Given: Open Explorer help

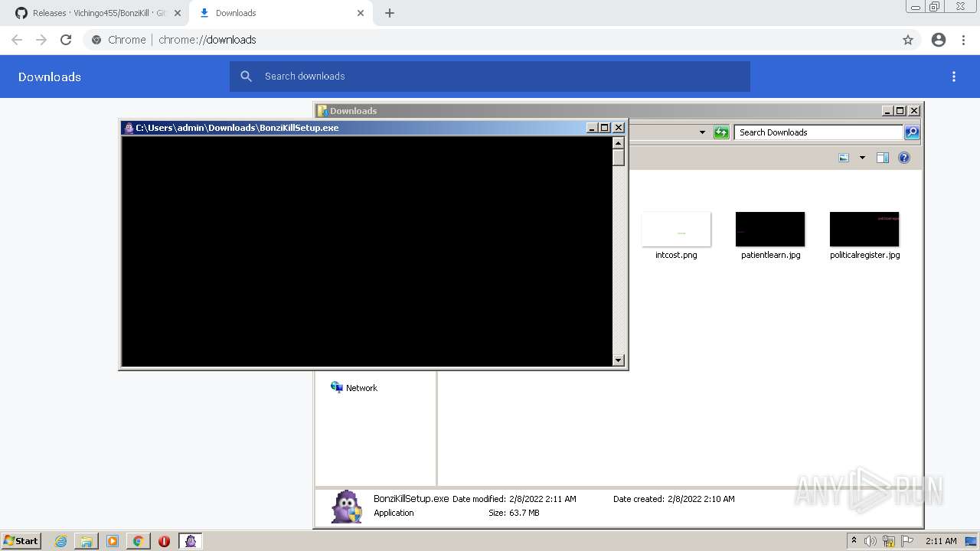Looking at the screenshot, I should click(x=904, y=158).
